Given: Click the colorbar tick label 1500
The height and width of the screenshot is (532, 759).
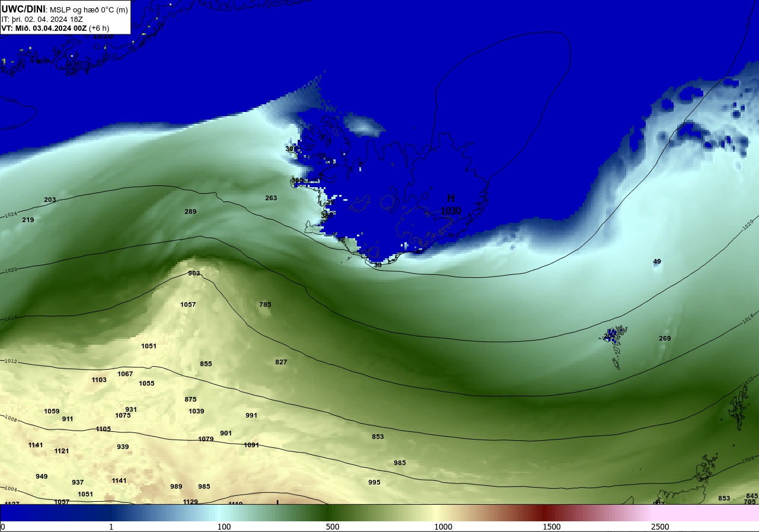Looking at the screenshot, I should pyautogui.click(x=551, y=527).
